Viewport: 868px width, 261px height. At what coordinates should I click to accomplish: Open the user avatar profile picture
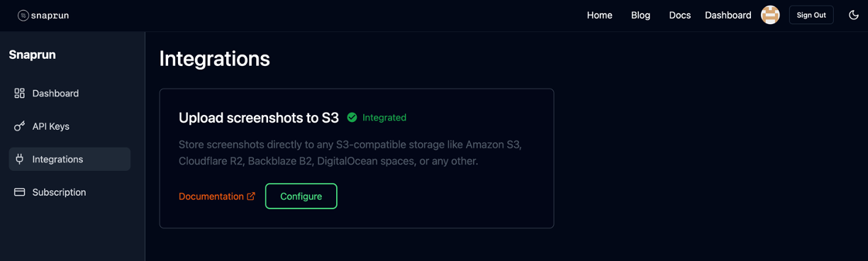coord(770,15)
